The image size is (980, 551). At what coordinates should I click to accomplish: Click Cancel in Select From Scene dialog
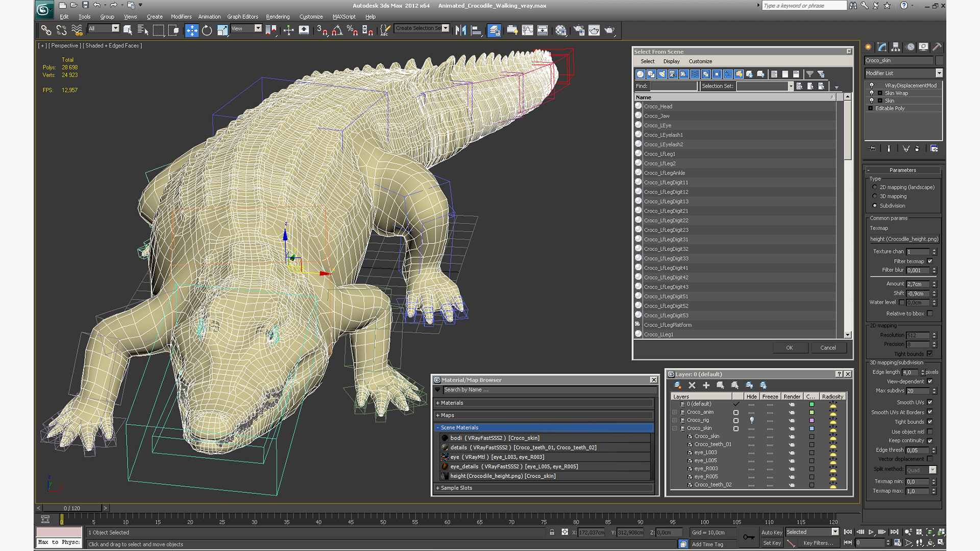coord(828,348)
